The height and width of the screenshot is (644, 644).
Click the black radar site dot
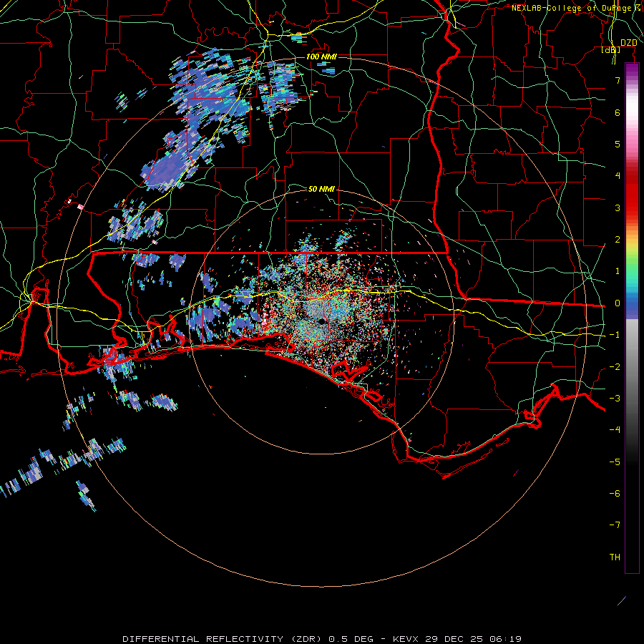tap(321, 321)
